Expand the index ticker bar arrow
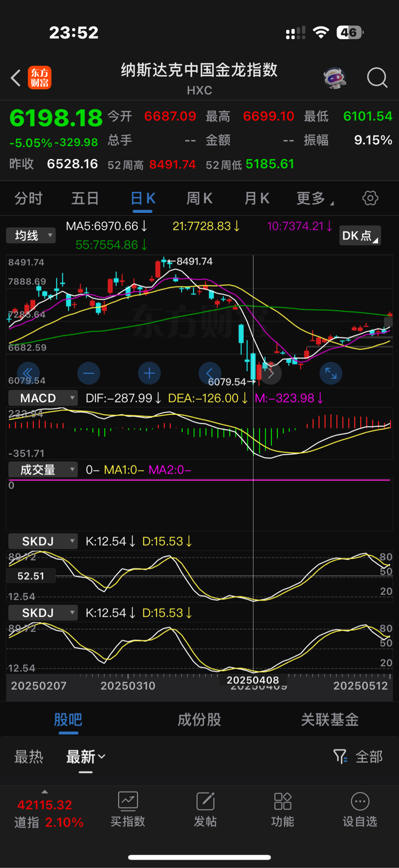 pos(45,792)
